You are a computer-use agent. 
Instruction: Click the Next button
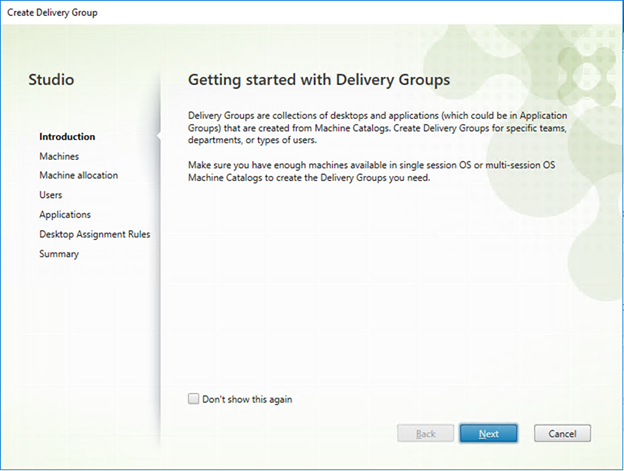coord(489,433)
